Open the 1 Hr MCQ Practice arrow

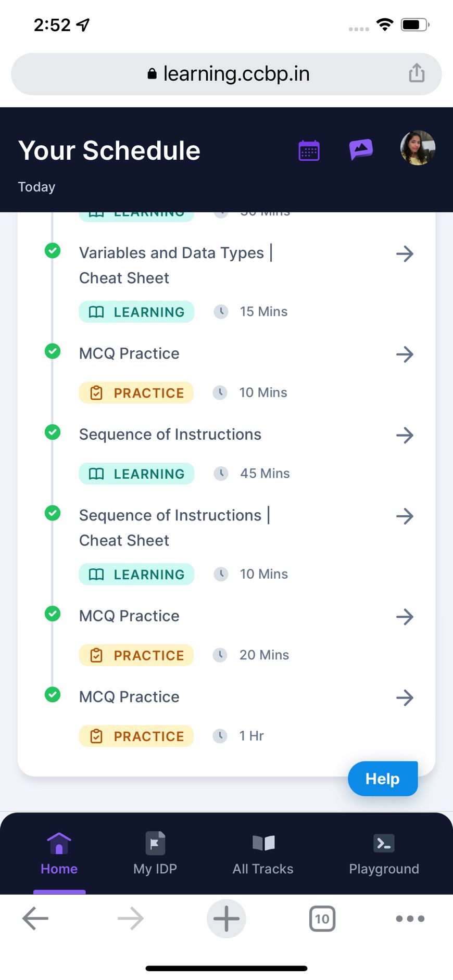point(405,697)
